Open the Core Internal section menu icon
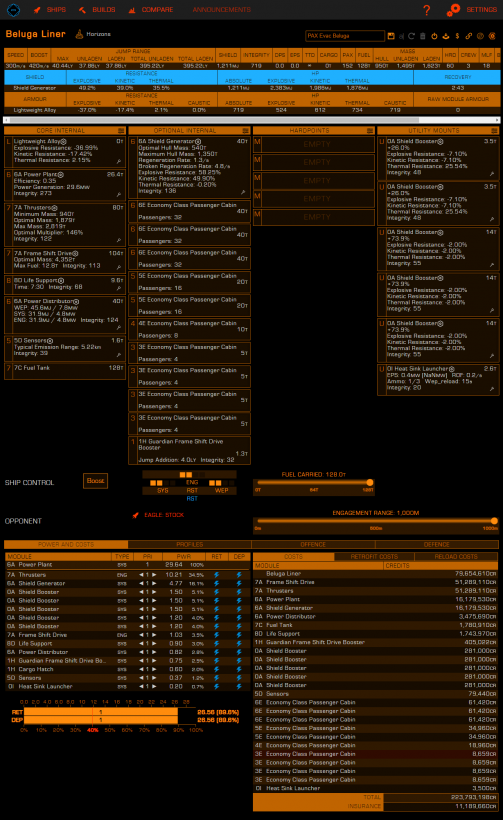 [x=121, y=131]
